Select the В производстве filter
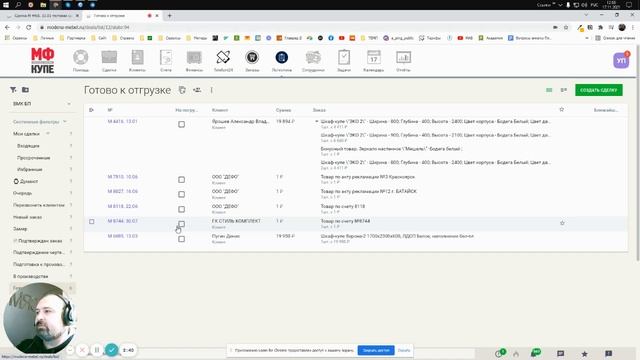 30,276
